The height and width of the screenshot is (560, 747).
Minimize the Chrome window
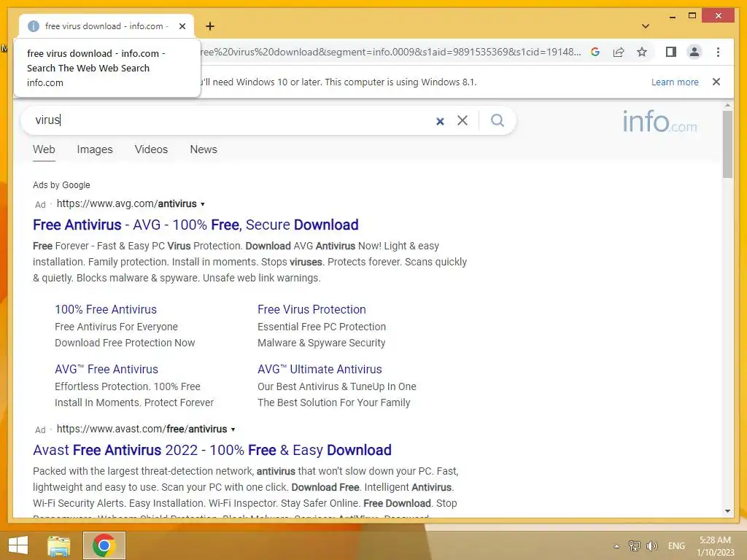672,17
